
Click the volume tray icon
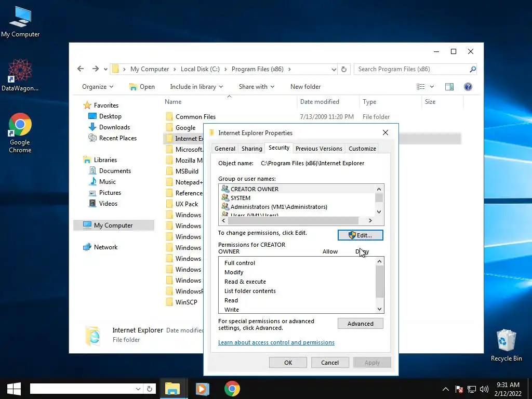point(484,389)
